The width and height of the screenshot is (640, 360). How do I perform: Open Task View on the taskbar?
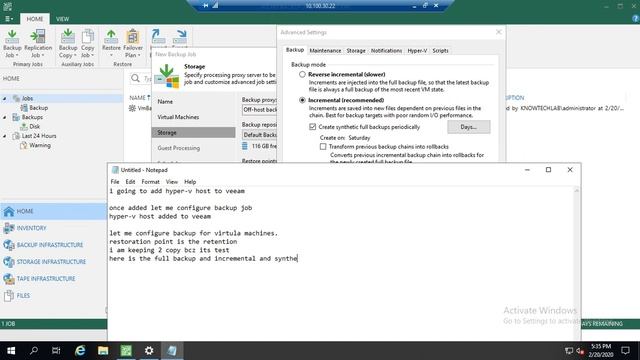(x=56, y=351)
